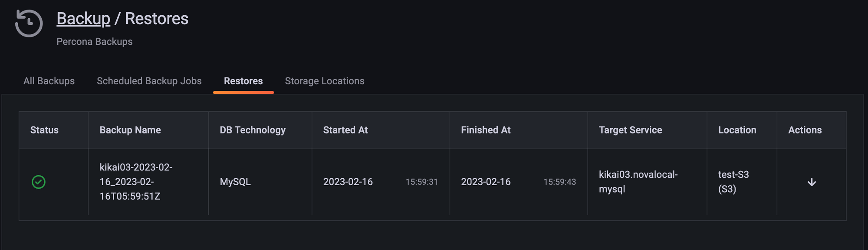This screenshot has width=868, height=250.
Task: Click the Location column header
Action: point(737,130)
